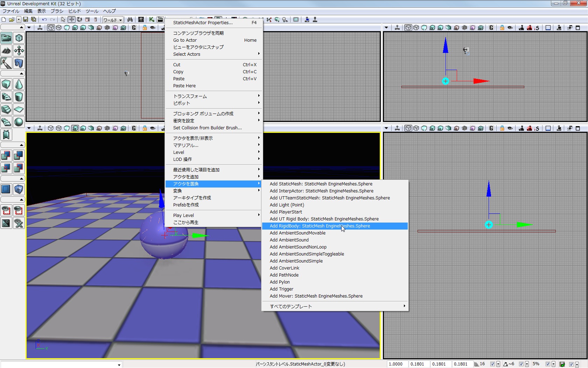Viewport: 588px width, 368px height.
Task: Click the binoculars search icon
Action: pos(130,20)
